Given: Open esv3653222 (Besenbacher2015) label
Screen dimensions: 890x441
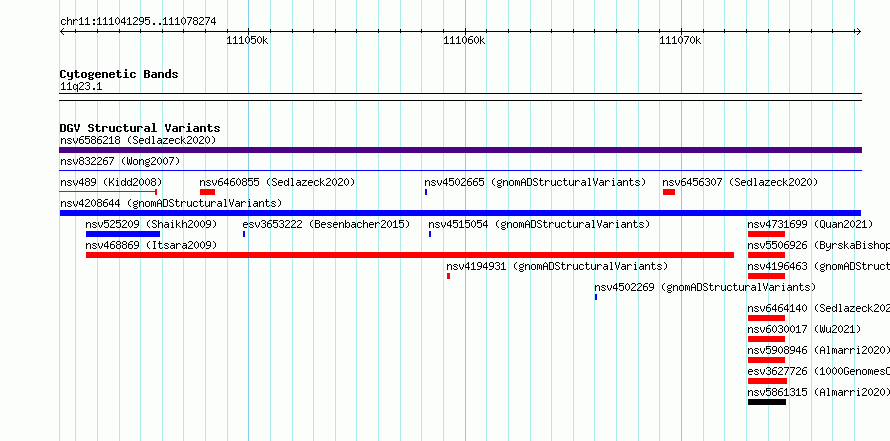Looking at the screenshot, I should (x=326, y=224).
